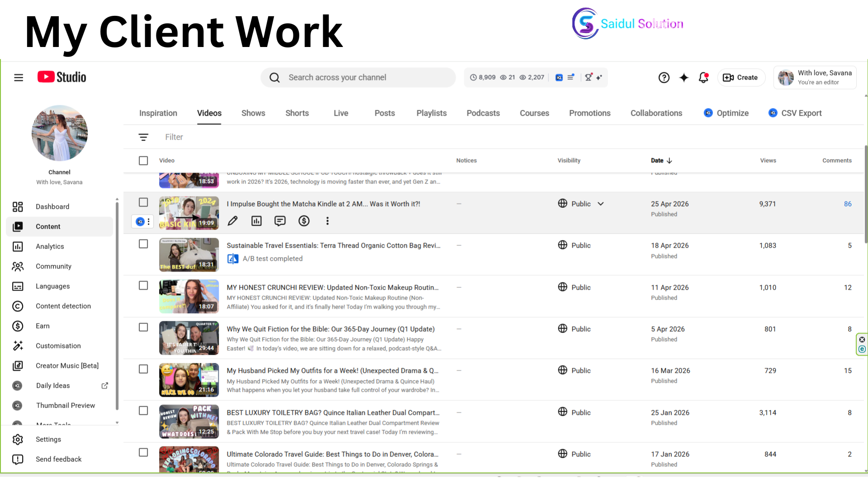Viewport: 868px width, 488px height.
Task: Open comments icon for Matcha Kindle video
Action: tap(280, 221)
